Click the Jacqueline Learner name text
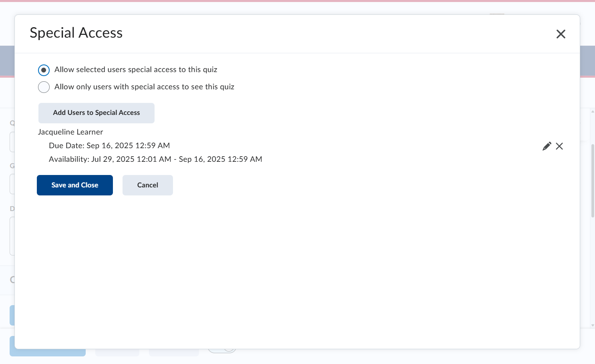The width and height of the screenshot is (595, 364). [70, 132]
